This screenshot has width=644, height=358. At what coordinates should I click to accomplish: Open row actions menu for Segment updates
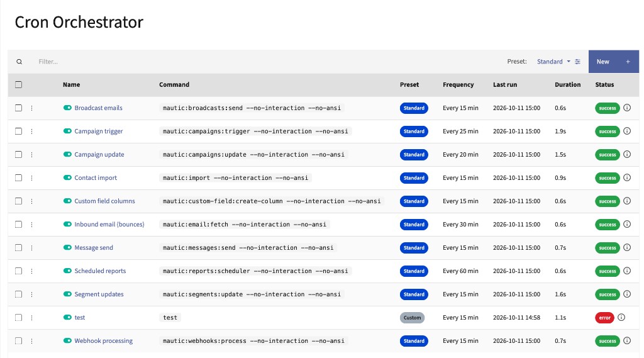pyautogui.click(x=31, y=294)
